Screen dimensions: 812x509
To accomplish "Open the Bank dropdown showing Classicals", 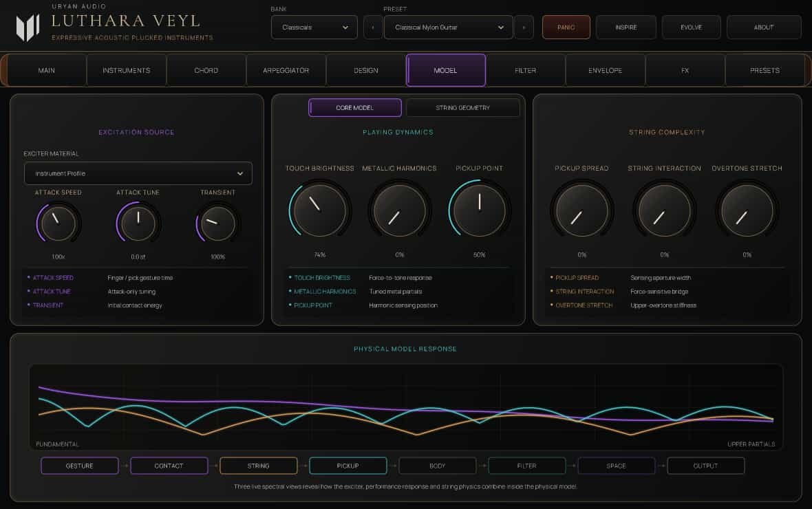I will point(314,28).
